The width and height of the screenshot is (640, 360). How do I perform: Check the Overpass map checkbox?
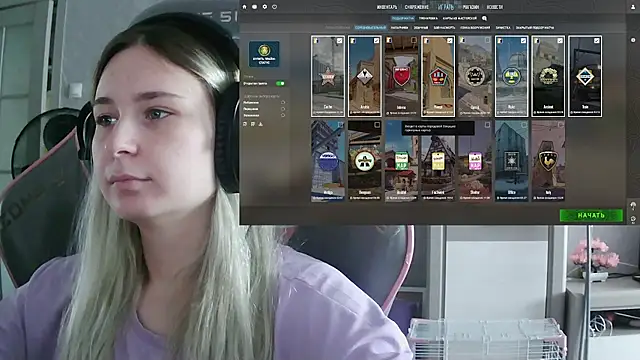click(x=377, y=125)
